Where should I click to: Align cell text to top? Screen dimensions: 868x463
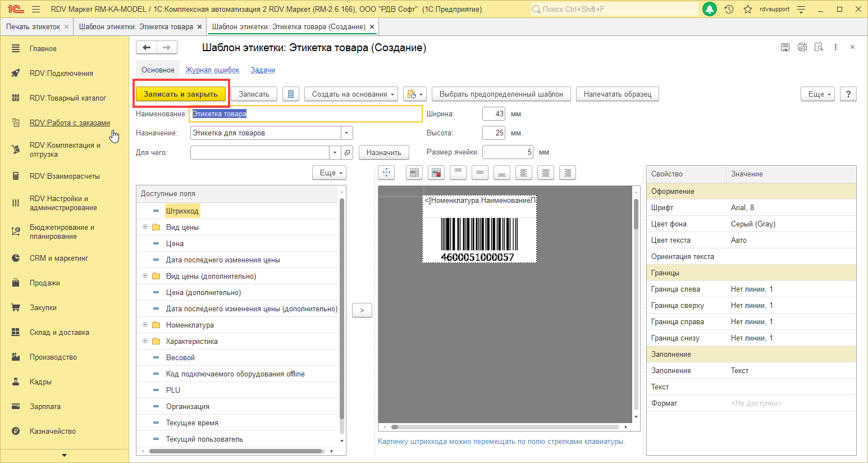click(458, 173)
